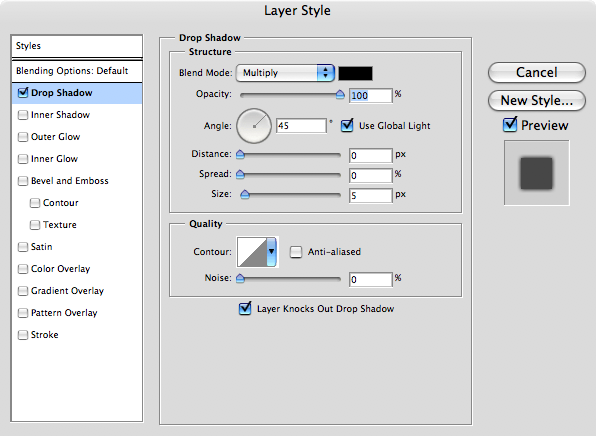The image size is (596, 436).
Task: Expand the Contour picker arrow
Action: point(271,252)
